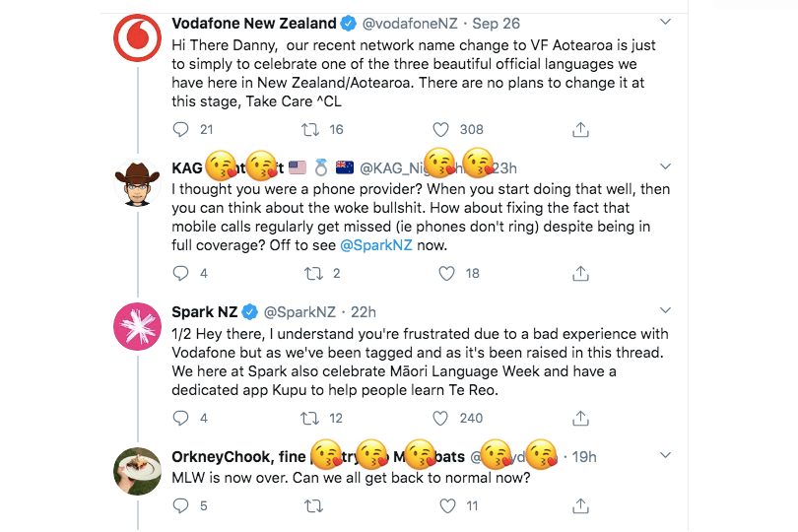This screenshot has width=798, height=532.
Task: Like the OrkneyChook MLW tweet
Action: (x=448, y=506)
